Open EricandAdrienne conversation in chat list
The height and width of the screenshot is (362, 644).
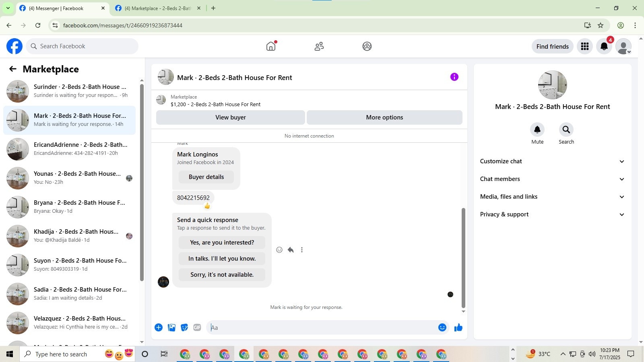pyautogui.click(x=69, y=149)
